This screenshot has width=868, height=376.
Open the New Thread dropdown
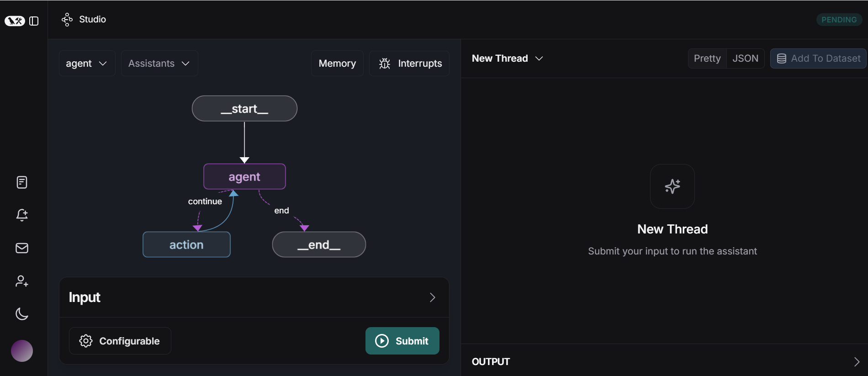(x=507, y=58)
